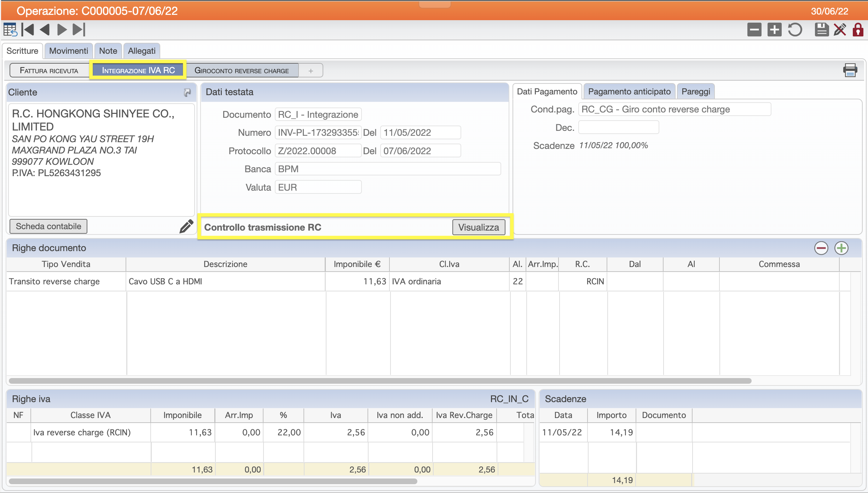This screenshot has width=868, height=493.
Task: Click Commessa column header
Action: 779,264
